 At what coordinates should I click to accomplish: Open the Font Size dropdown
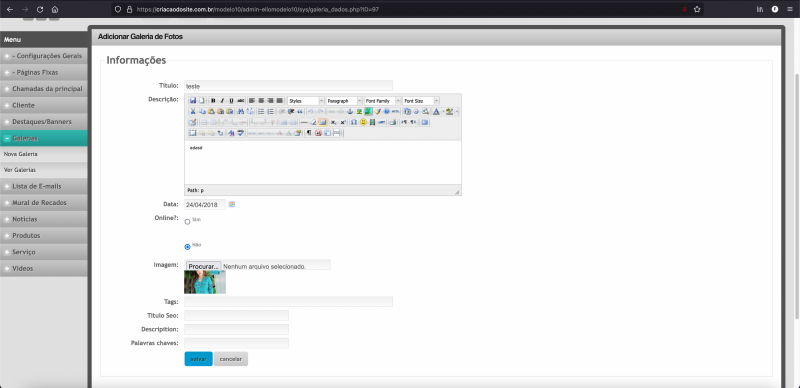[420, 101]
